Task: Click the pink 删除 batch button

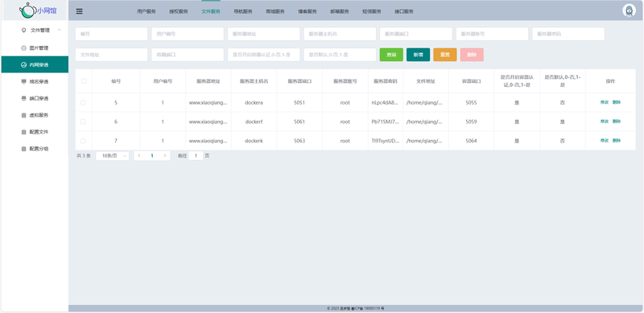Action: click(x=472, y=55)
